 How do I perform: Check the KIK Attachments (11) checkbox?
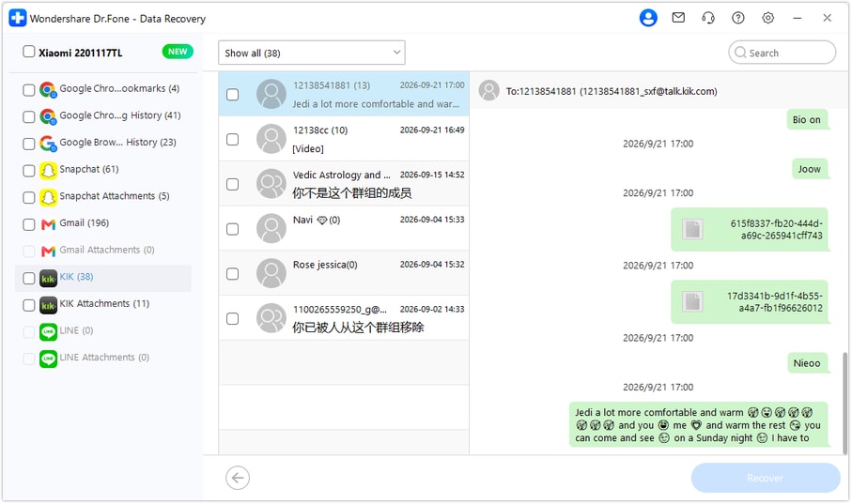[29, 305]
